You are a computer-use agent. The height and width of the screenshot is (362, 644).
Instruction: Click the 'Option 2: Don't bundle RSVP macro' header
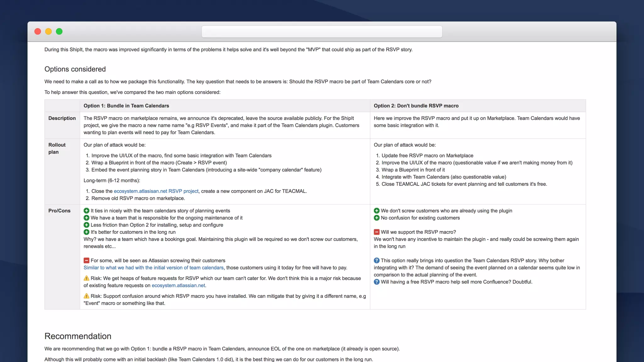[416, 106]
